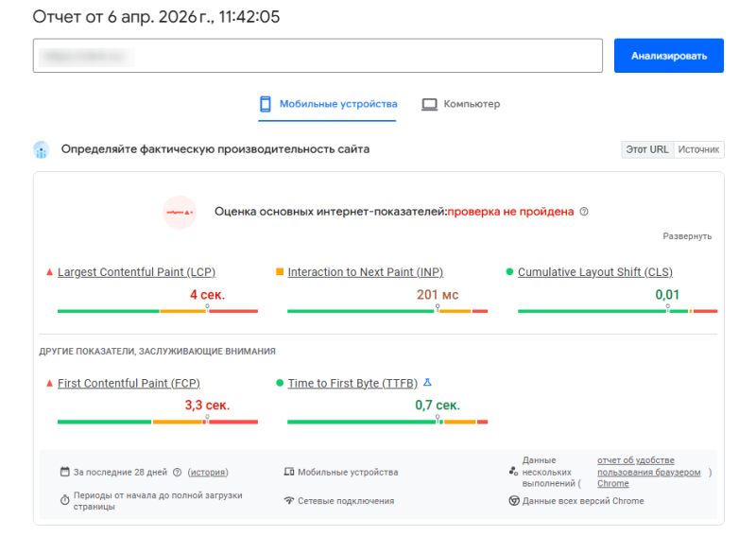
Task: Open First Contentful Paint (FCP) link
Action: [x=129, y=383]
